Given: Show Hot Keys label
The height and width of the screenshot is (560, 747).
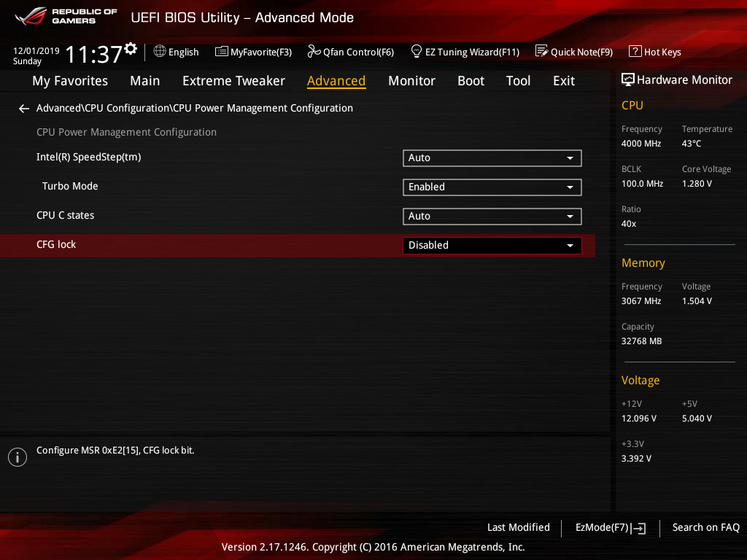Looking at the screenshot, I should tap(662, 52).
